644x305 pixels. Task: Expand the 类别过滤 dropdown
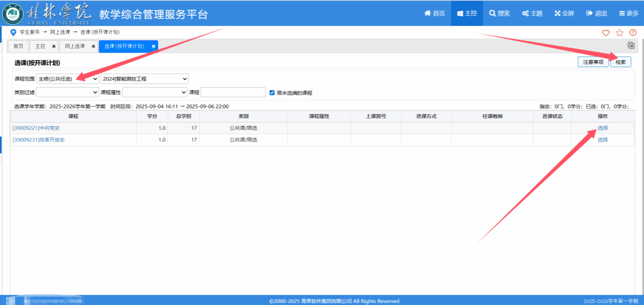[x=68, y=92]
